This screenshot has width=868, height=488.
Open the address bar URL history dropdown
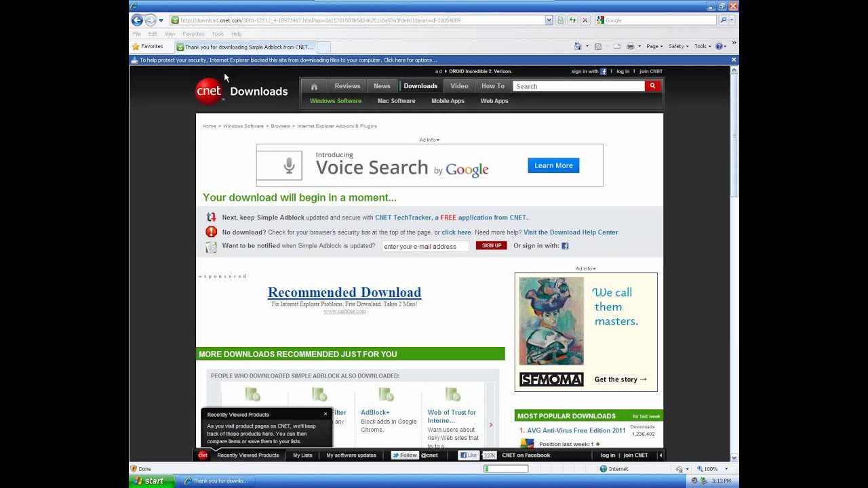tap(549, 20)
